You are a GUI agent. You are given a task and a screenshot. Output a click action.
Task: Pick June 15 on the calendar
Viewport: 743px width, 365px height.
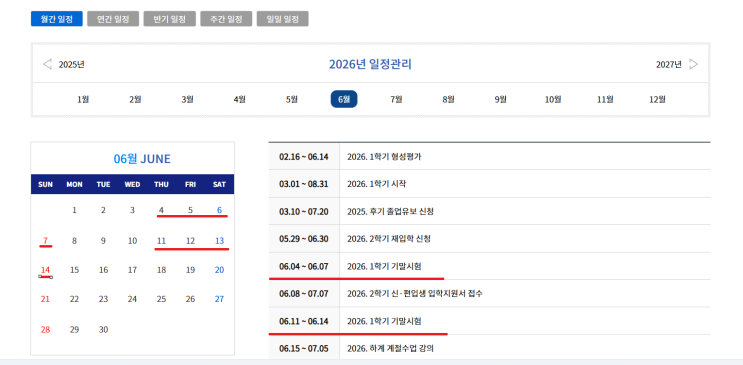point(74,270)
